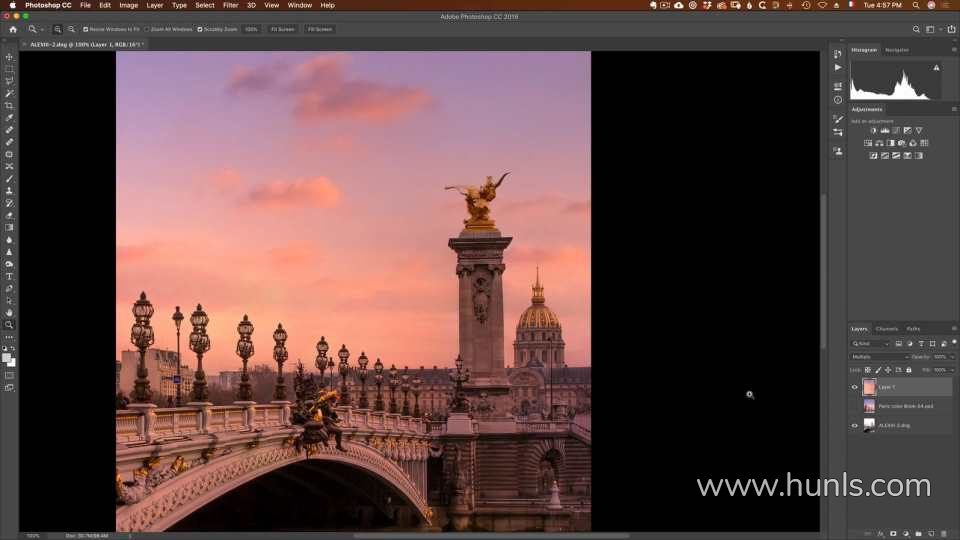Delete layer using the trash icon

tap(945, 533)
